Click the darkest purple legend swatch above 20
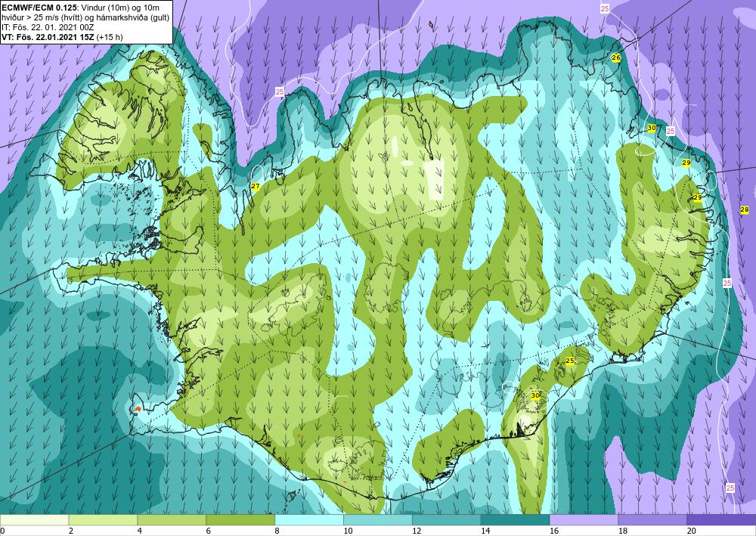 [721, 520]
